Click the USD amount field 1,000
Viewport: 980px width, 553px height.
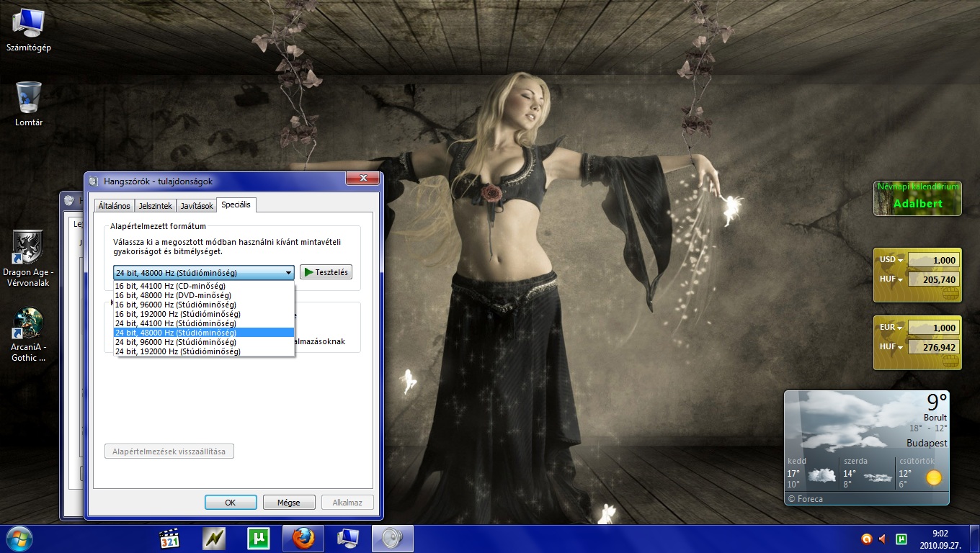tap(933, 260)
